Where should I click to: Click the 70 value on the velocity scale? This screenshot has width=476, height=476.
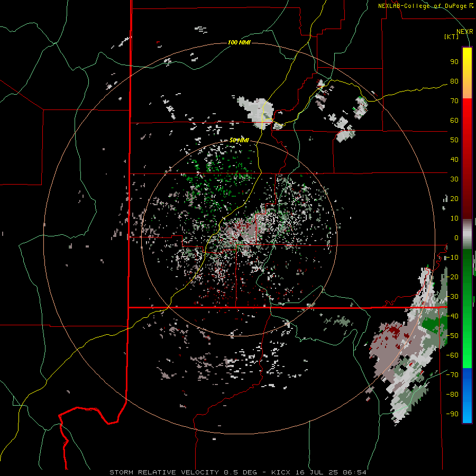454,101
